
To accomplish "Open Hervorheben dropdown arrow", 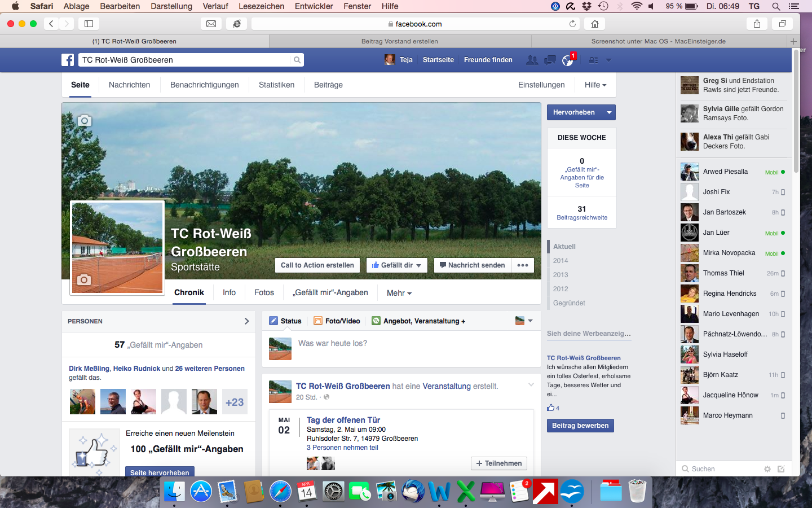I will coord(609,112).
